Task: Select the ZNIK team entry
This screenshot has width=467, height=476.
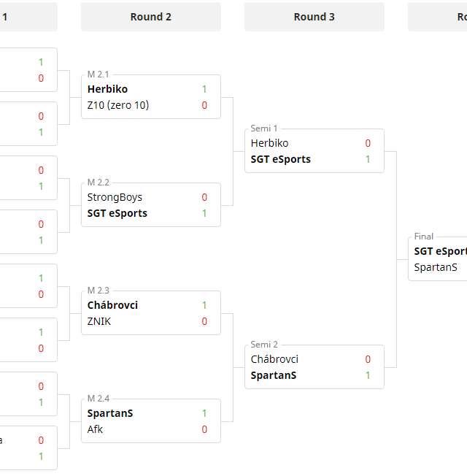Action: pos(99,321)
